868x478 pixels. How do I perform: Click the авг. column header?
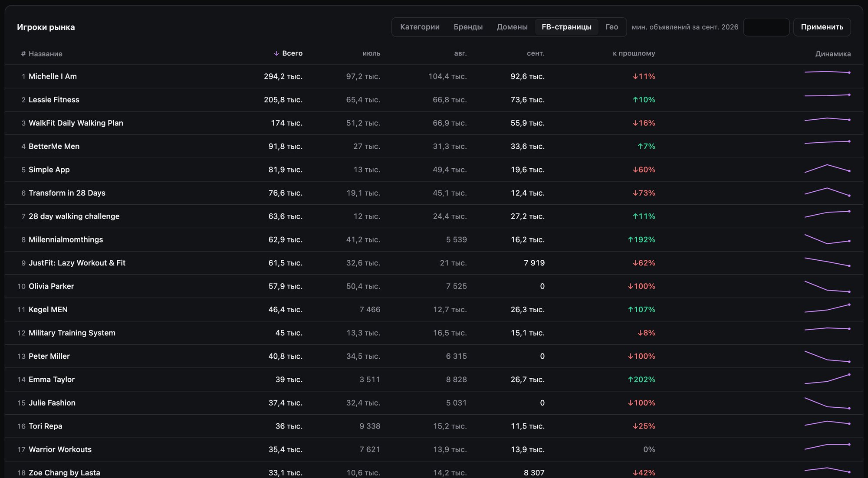point(460,53)
